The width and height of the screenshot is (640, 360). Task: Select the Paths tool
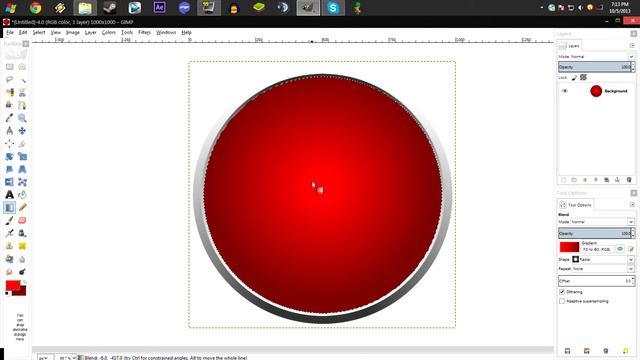(x=22, y=105)
